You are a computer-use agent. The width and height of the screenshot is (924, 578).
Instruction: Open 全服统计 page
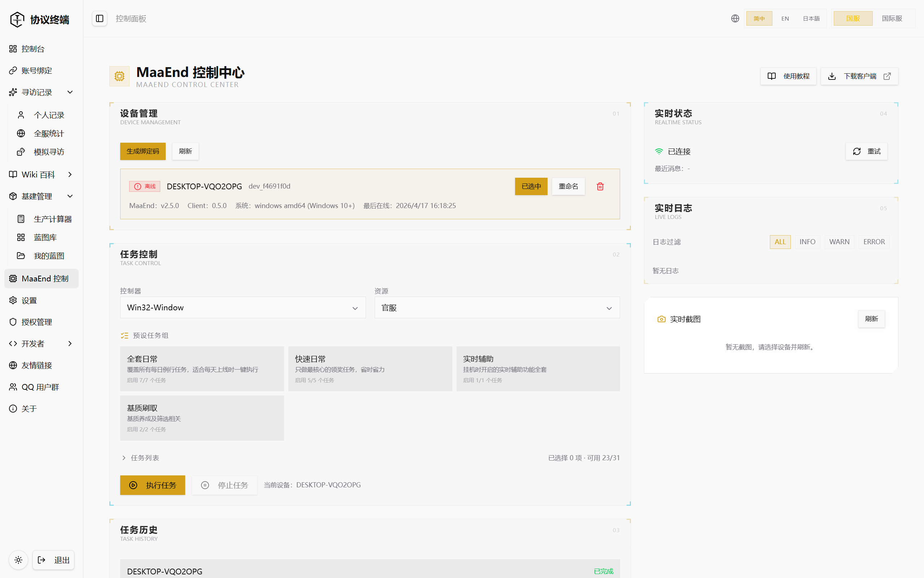click(x=45, y=133)
